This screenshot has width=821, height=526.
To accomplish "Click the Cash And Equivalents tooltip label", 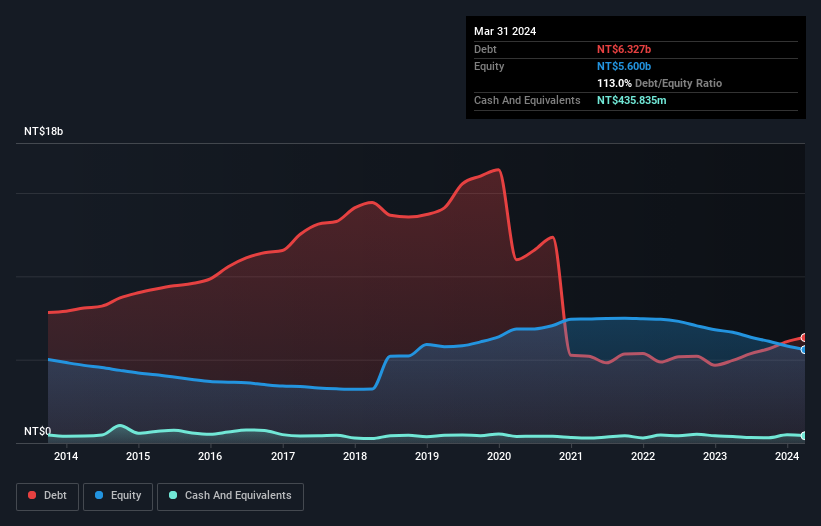I will point(527,100).
